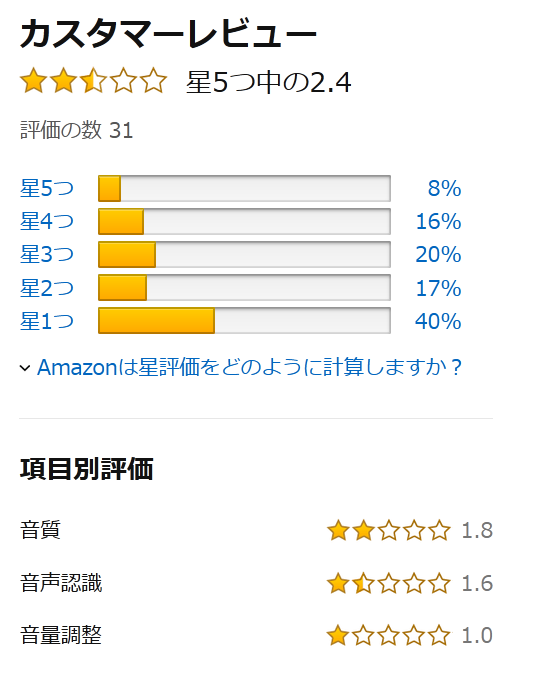The height and width of the screenshot is (688, 557).
Task: Click the 2-star histogram bar
Action: [244, 288]
